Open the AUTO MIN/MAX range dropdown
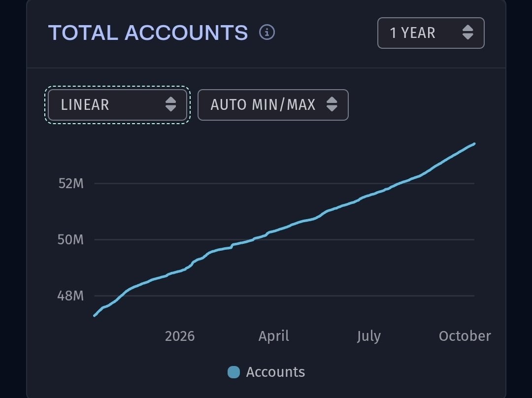This screenshot has height=398, width=532. click(273, 105)
